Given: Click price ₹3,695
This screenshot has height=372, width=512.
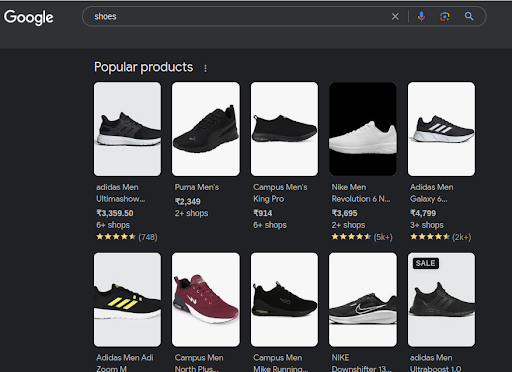Looking at the screenshot, I should click(x=344, y=213).
